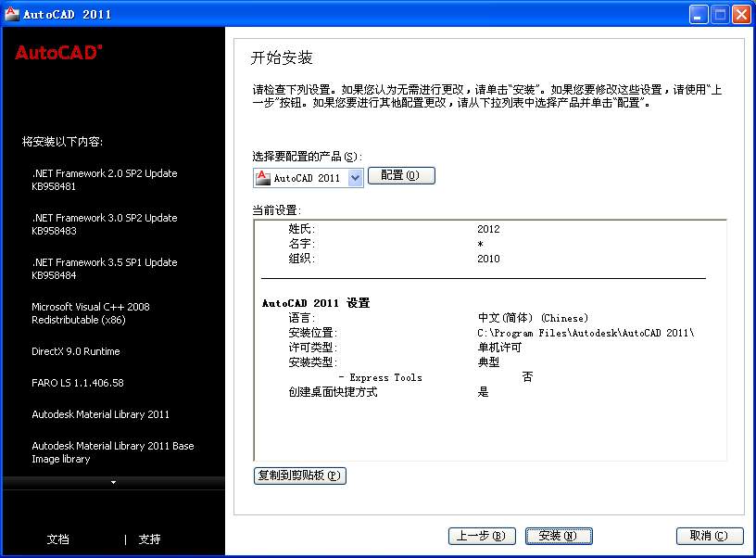
Task: Start installation with 安装 (N) button
Action: click(559, 536)
